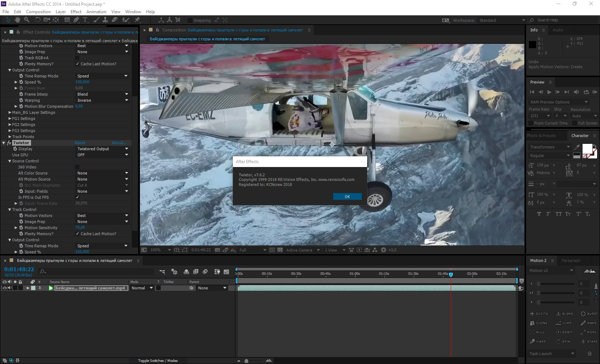Choose the Clone Stamp tool
The image size is (600, 364).
coord(105,20)
